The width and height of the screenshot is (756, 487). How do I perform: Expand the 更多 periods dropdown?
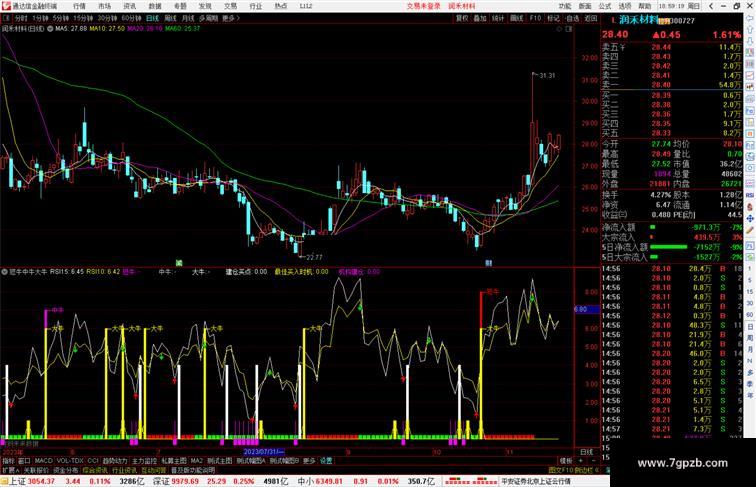230,18
